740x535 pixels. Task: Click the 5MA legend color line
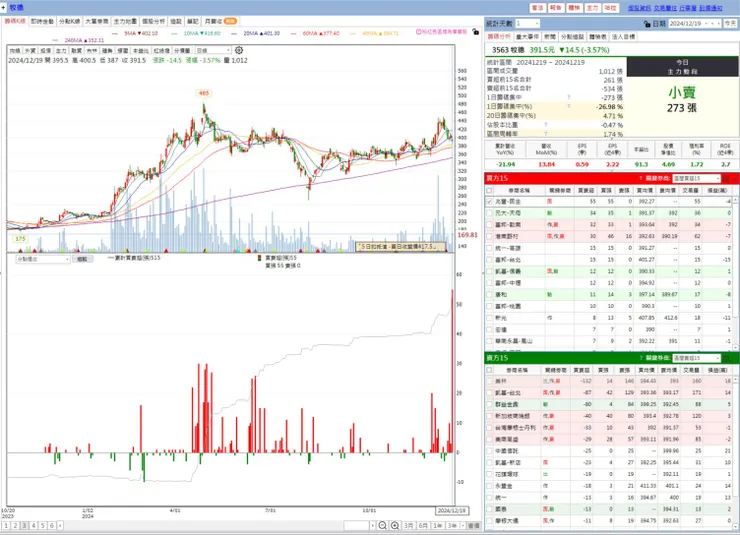(x=115, y=34)
